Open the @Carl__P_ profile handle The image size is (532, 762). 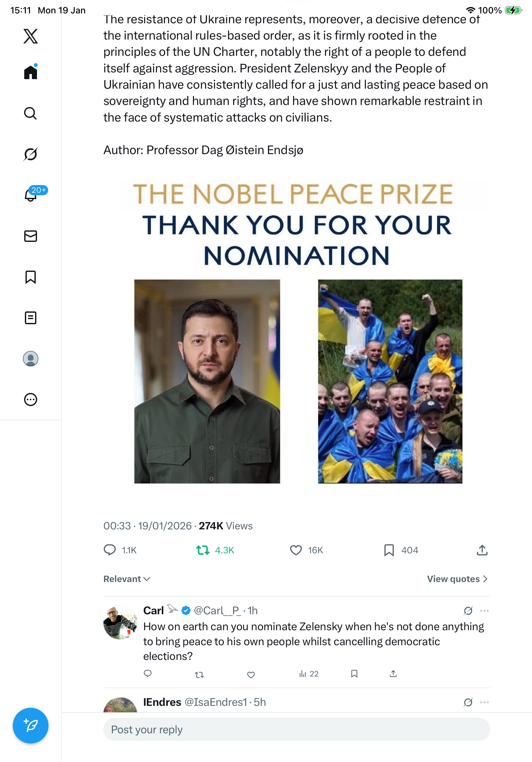pyautogui.click(x=217, y=611)
